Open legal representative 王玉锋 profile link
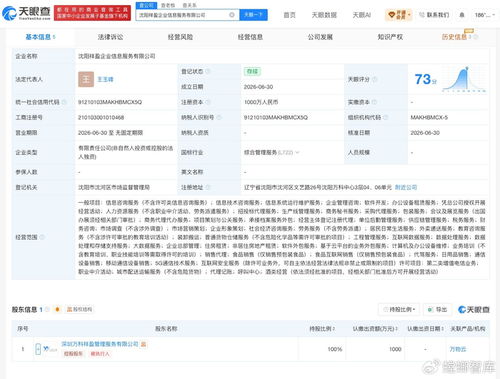The image size is (500, 379). pos(105,79)
